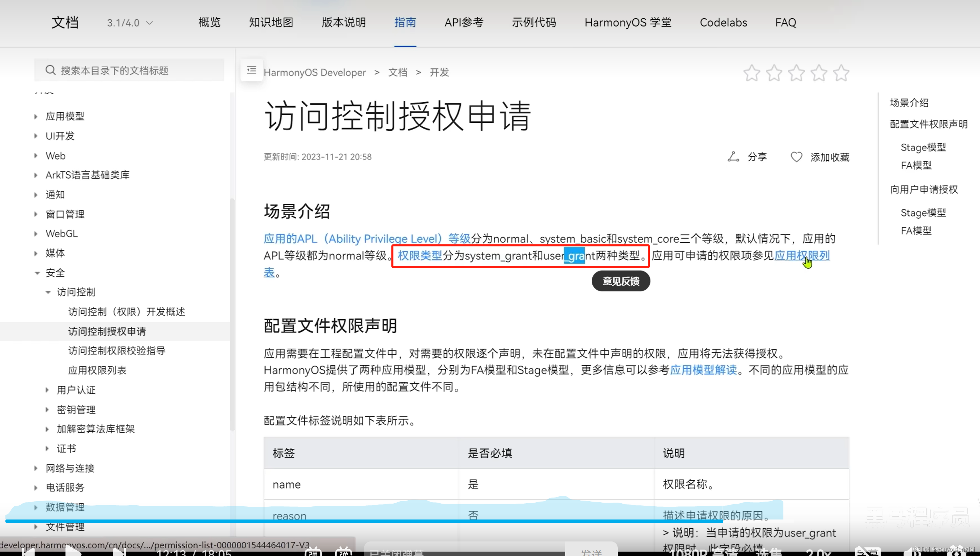Select 访问控制授权申请 in sidebar tree
This screenshot has height=556, width=980.
click(x=107, y=331)
